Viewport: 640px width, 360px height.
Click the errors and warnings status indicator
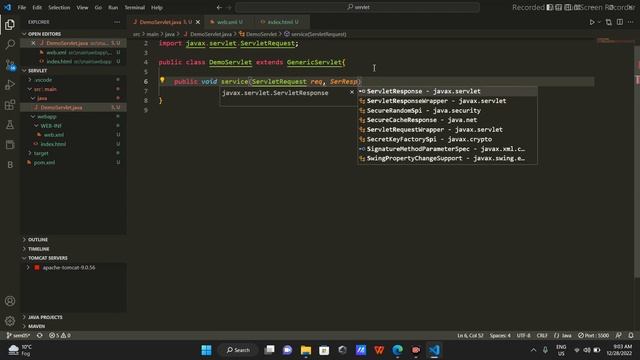(x=60, y=336)
